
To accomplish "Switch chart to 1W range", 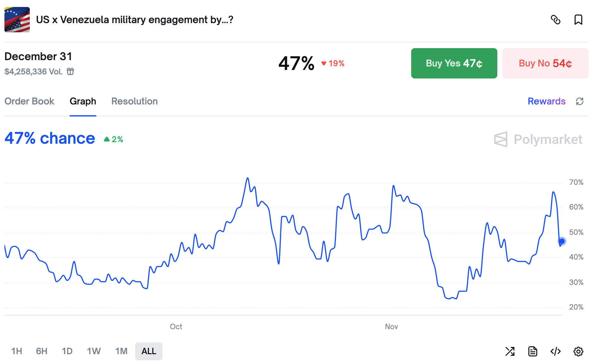I will pyautogui.click(x=94, y=351).
